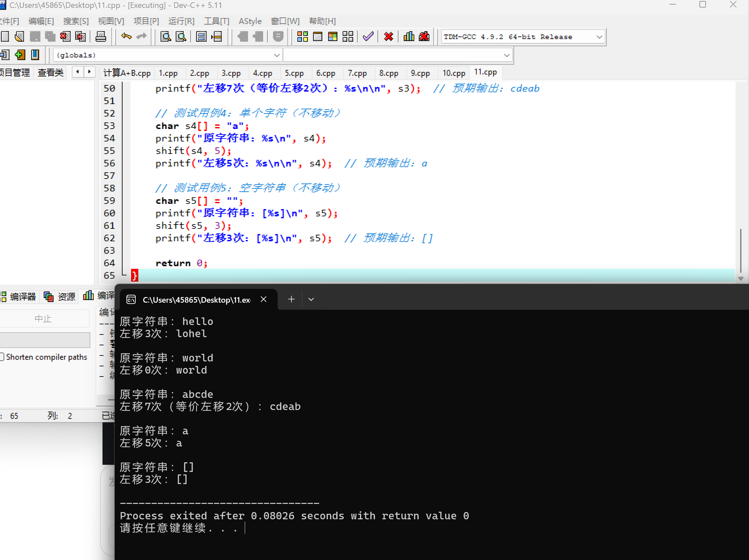The width and height of the screenshot is (749, 560).
Task: Click the Close file icon
Action: click(65, 36)
